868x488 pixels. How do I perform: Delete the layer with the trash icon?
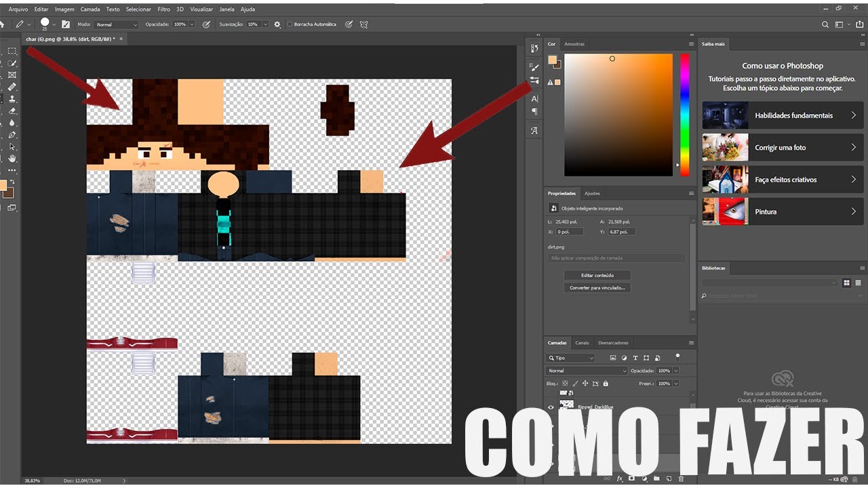(x=681, y=479)
